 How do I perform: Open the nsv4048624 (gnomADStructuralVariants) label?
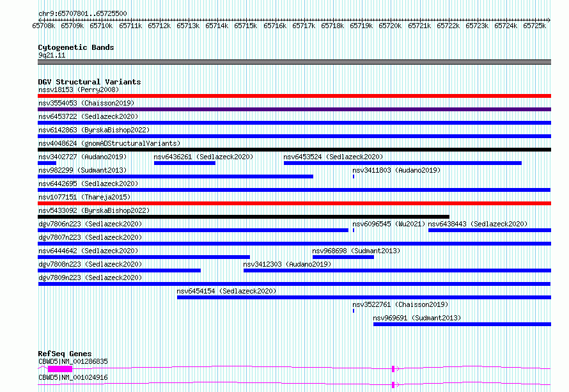tap(109, 143)
